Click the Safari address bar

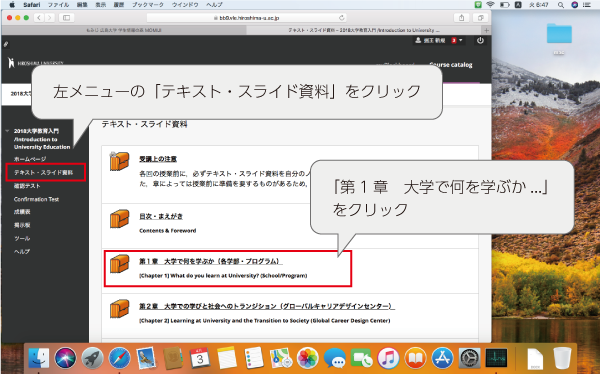pos(246,18)
